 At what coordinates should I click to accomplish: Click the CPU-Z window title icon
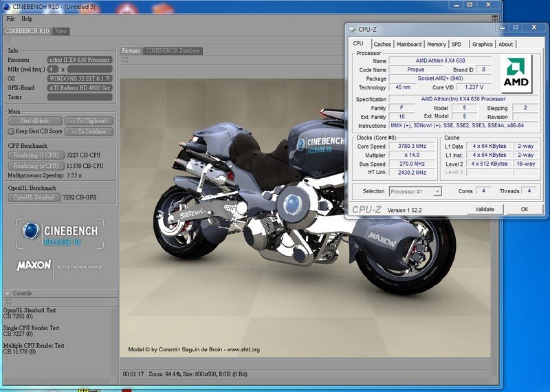(x=352, y=30)
